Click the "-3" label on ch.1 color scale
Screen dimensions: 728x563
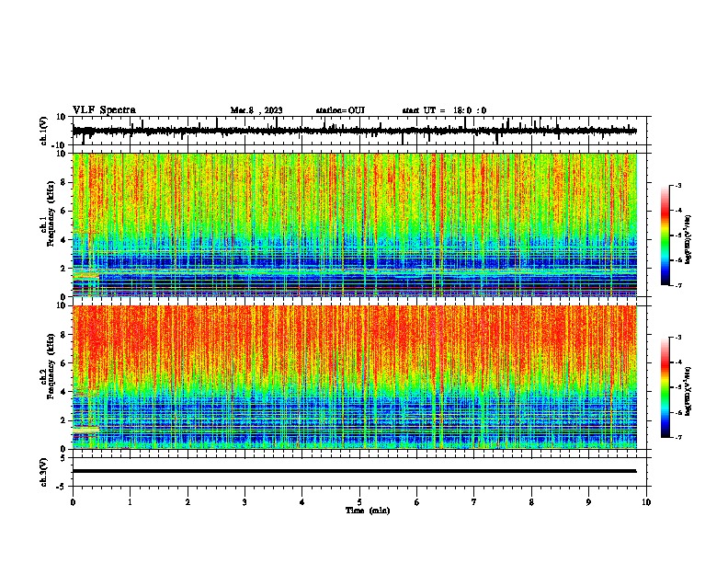click(x=677, y=185)
